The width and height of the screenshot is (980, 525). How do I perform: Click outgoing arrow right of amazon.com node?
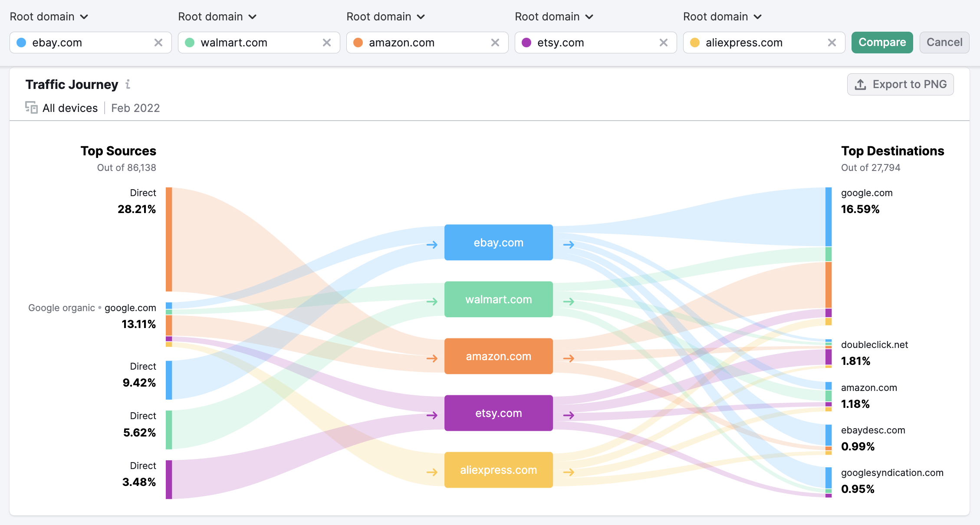coord(569,358)
